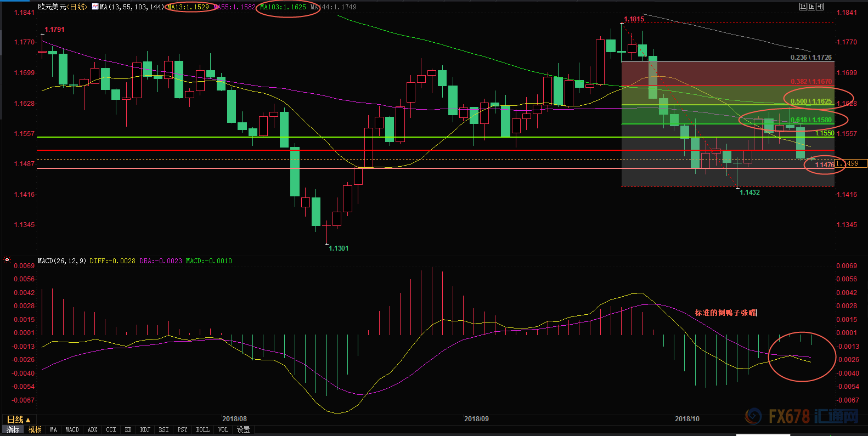This screenshot has width=868, height=436.
Task: Show the RSI indicator
Action: [164, 429]
